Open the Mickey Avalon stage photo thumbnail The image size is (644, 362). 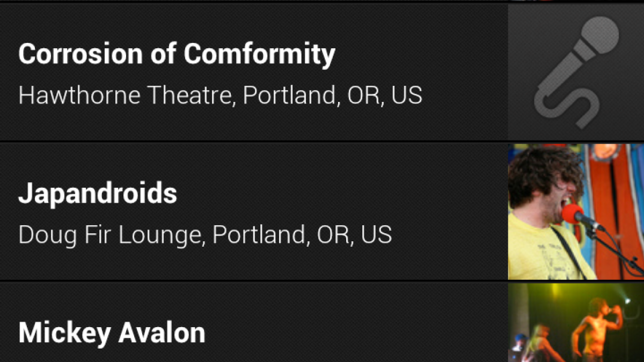pos(576,322)
